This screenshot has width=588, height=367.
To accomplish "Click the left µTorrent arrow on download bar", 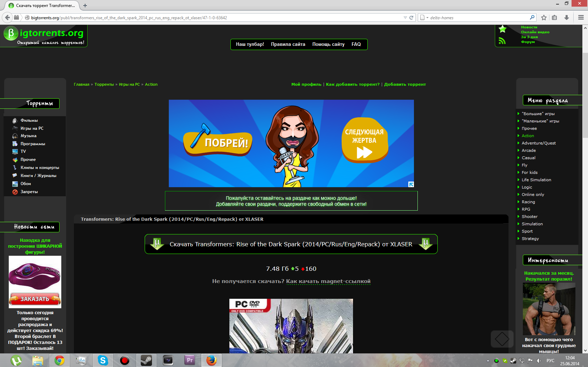I will pyautogui.click(x=157, y=244).
